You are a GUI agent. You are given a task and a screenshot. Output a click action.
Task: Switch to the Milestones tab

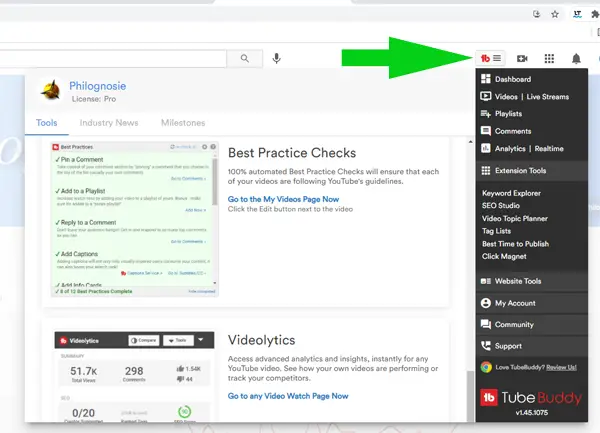183,123
